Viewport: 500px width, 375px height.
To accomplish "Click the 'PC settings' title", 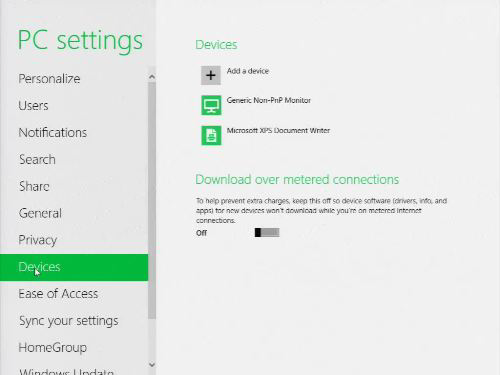I will coord(80,41).
